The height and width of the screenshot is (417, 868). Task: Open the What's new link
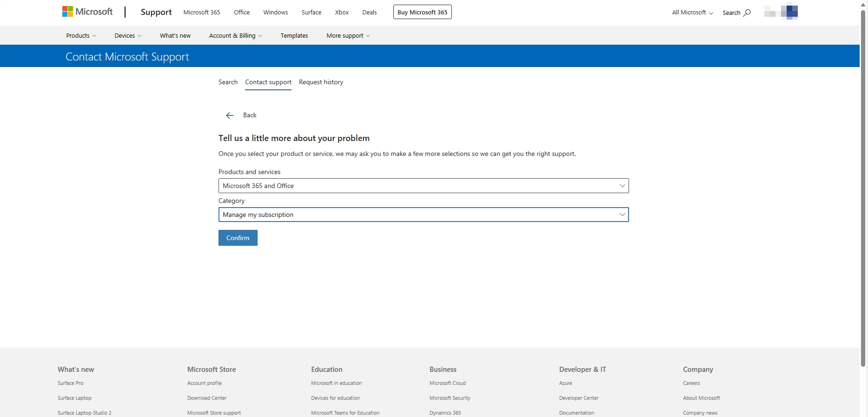(175, 35)
